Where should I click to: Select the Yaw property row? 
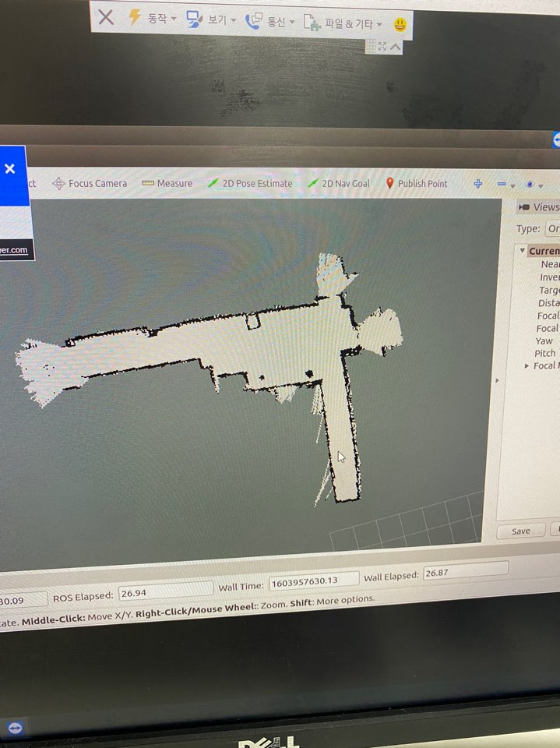[544, 340]
